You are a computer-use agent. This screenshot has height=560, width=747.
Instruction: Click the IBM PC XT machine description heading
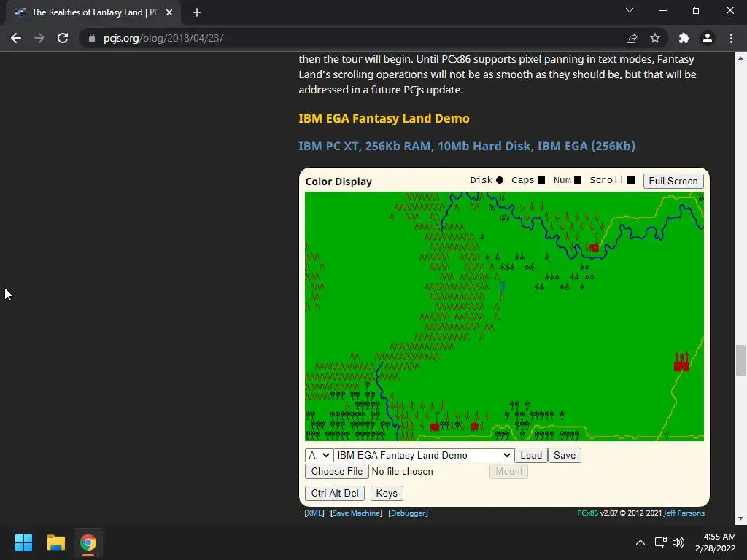pos(467,146)
